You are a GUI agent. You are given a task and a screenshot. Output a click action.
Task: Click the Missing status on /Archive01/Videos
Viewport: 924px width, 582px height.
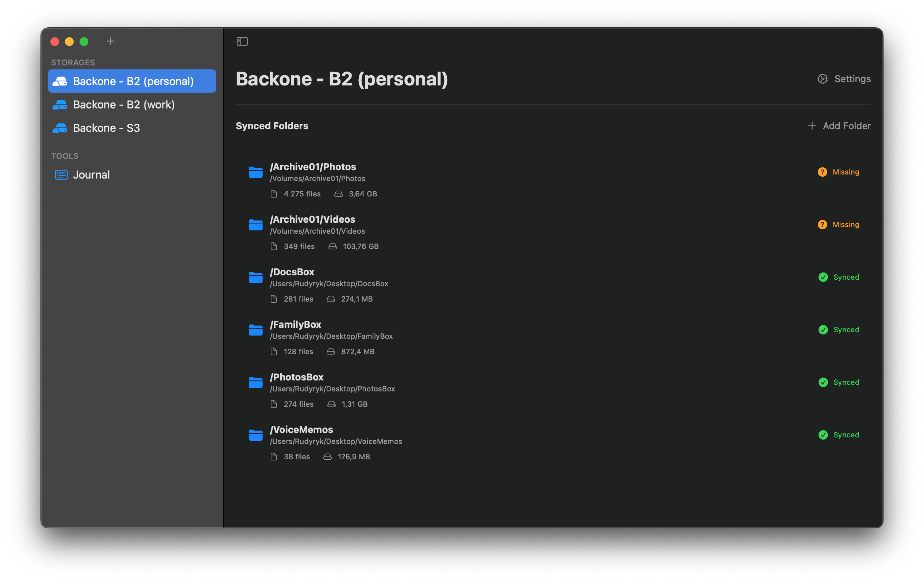pyautogui.click(x=823, y=224)
